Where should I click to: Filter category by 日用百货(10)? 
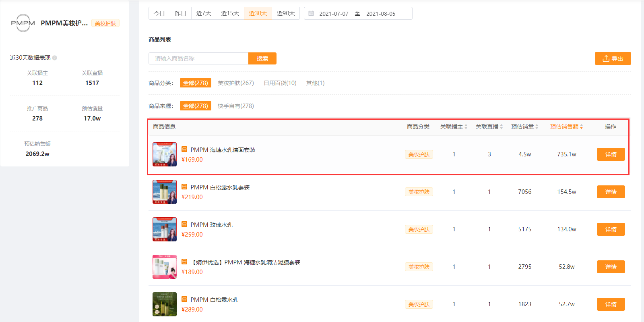280,83
